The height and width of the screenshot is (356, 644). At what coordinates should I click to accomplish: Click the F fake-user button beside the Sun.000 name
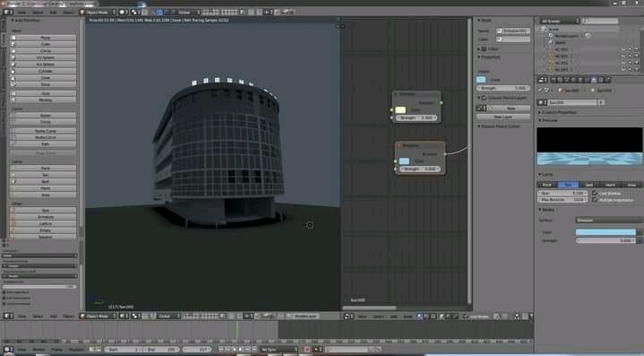coord(601,102)
